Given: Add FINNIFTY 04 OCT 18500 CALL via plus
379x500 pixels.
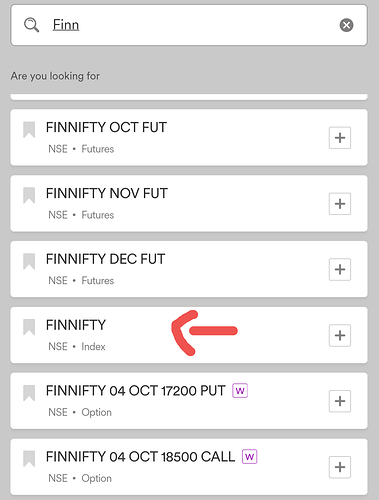Looking at the screenshot, I should coord(340,467).
